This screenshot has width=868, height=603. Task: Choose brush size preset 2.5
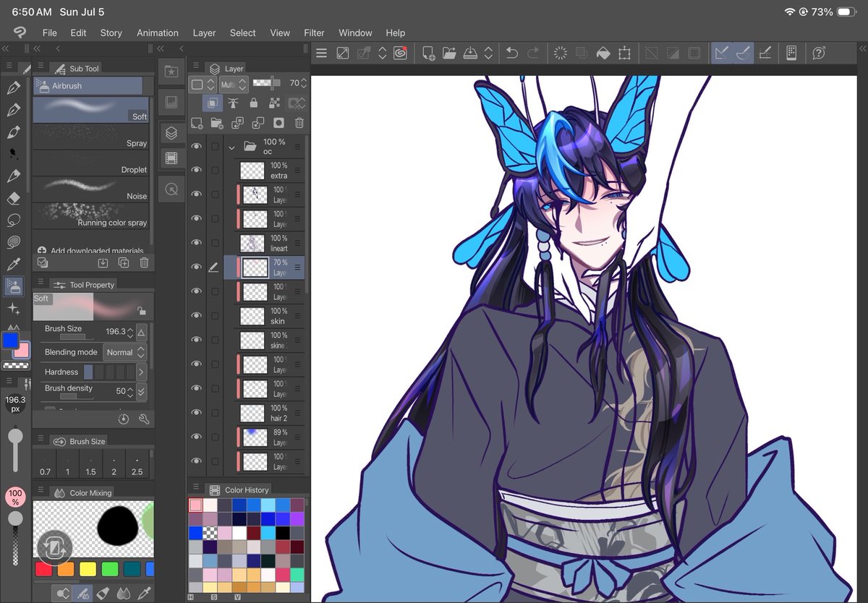137,464
